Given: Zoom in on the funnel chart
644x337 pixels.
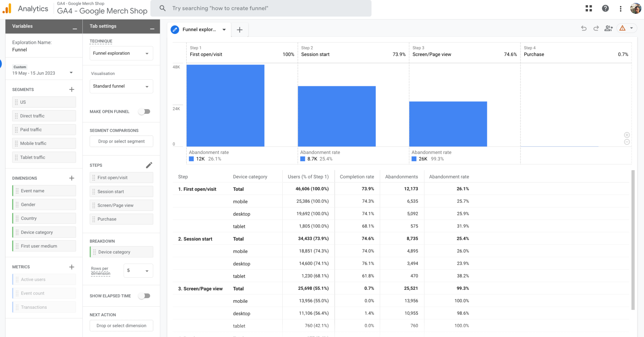Looking at the screenshot, I should point(627,135).
